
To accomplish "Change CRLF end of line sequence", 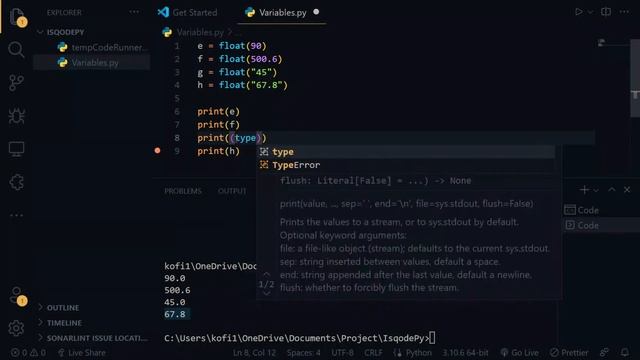I will (373, 353).
